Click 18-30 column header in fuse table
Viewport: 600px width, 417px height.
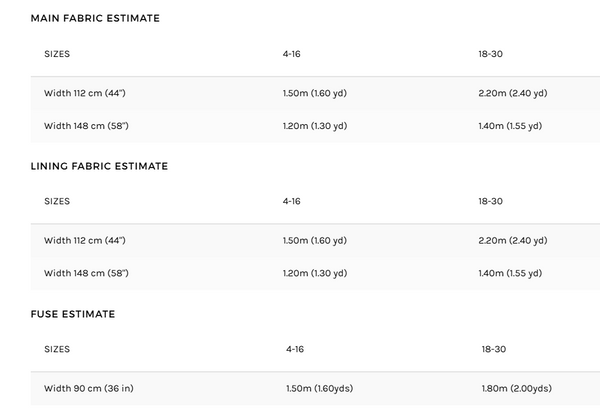point(494,349)
